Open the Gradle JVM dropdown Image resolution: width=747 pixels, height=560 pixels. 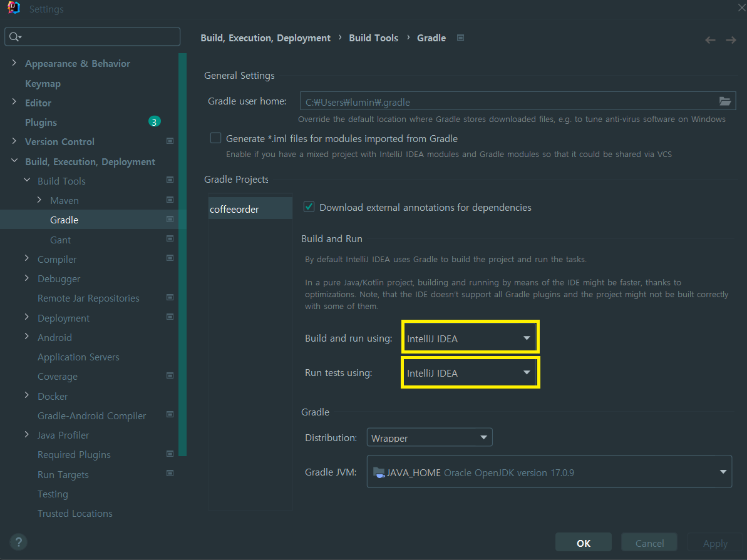point(549,472)
